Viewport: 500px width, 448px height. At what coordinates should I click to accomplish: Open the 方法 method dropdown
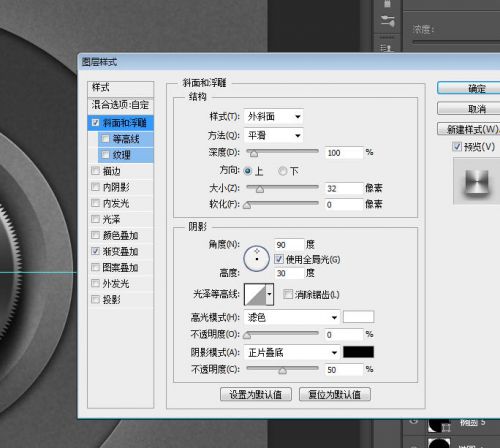[x=274, y=135]
